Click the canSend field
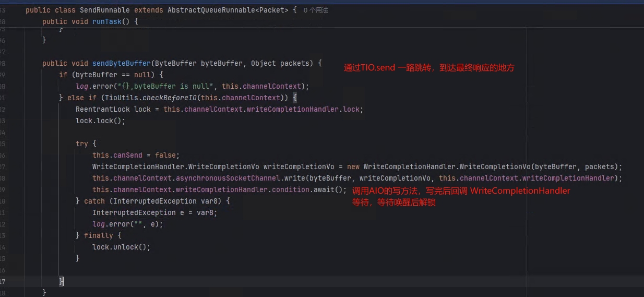Screen dimensions: 644x297 click(x=130, y=155)
